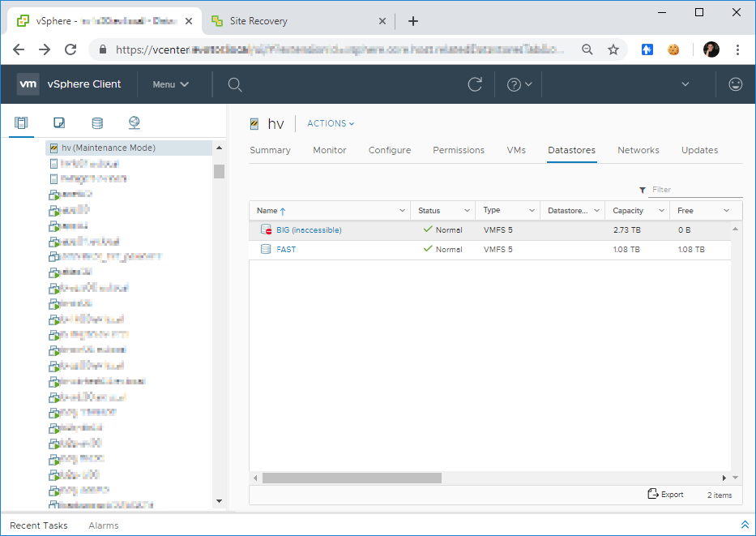The width and height of the screenshot is (756, 536).
Task: Click the vm logo in header
Action: (x=28, y=84)
